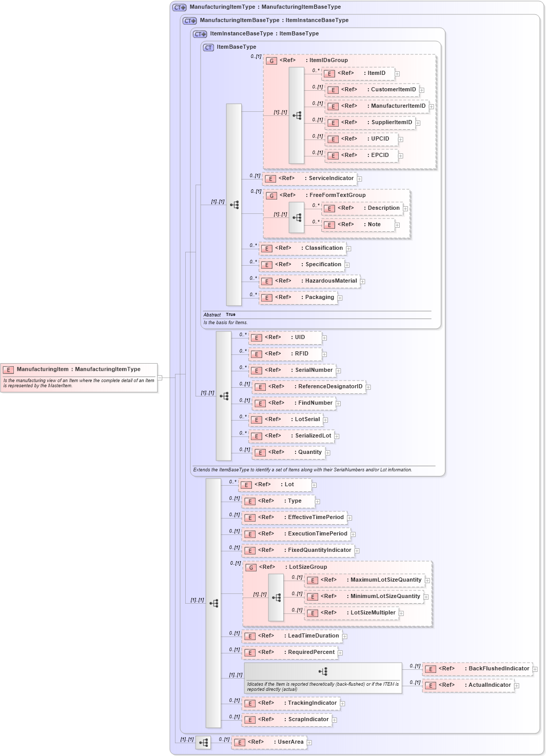Expand the Quantity element
This screenshot has height=756, width=546.
328,452
